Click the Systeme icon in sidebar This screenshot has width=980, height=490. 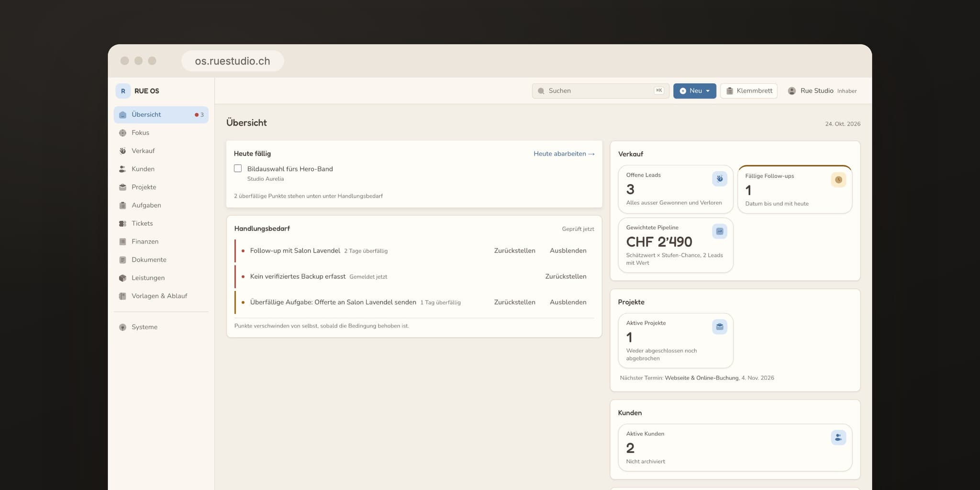tap(122, 328)
